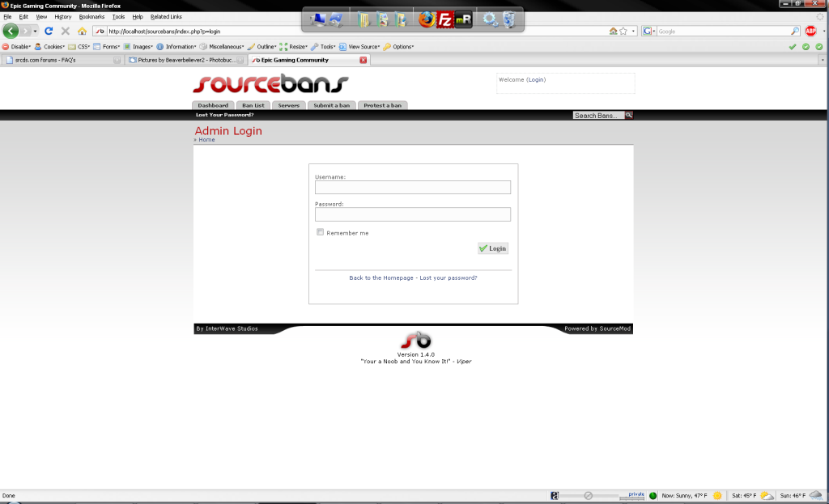829x504 pixels.
Task: Click the home icon inside the address bar
Action: [x=614, y=32]
